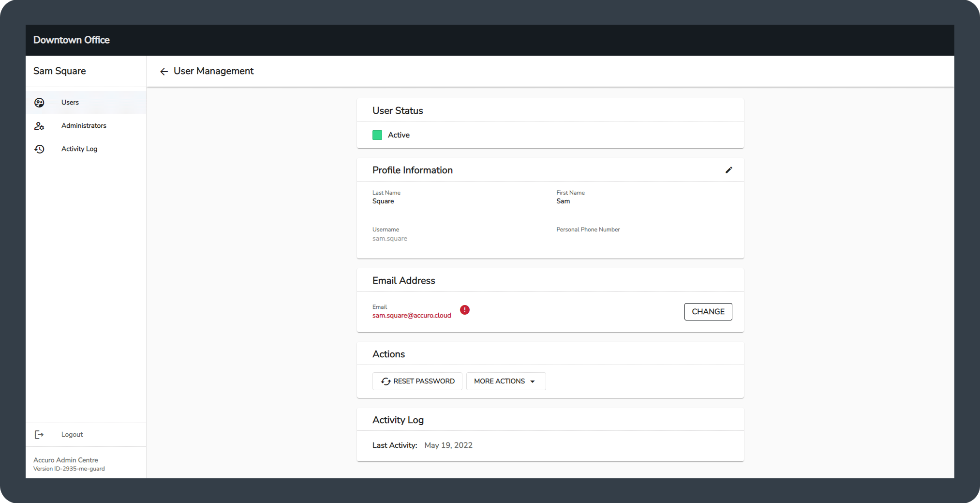Click the refresh icon in Reset Password

pyautogui.click(x=386, y=381)
